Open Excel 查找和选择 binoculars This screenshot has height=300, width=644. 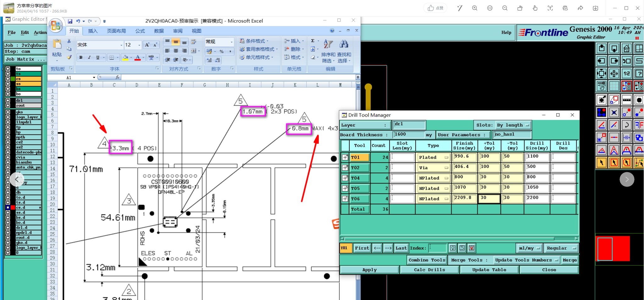pyautogui.click(x=344, y=51)
